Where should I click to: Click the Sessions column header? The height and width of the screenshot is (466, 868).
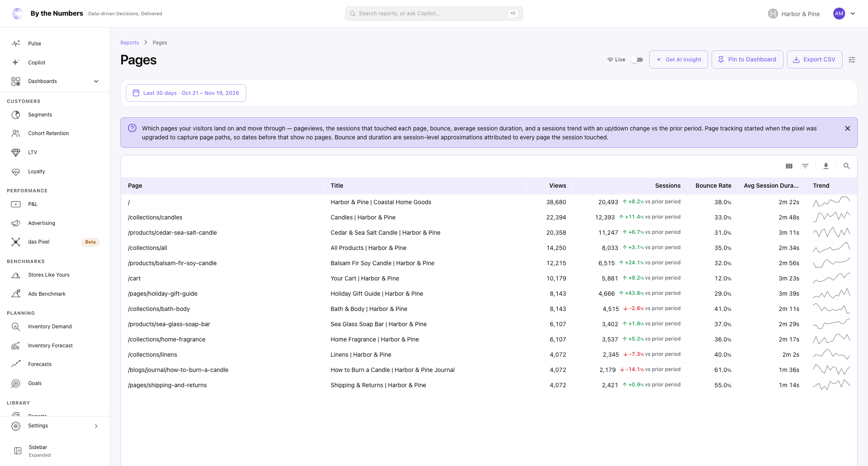click(x=668, y=186)
